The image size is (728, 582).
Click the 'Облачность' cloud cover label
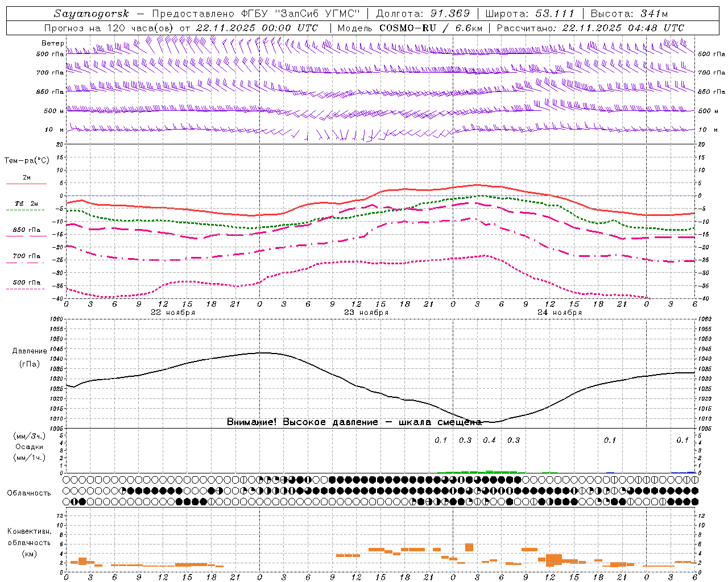[x=29, y=493]
